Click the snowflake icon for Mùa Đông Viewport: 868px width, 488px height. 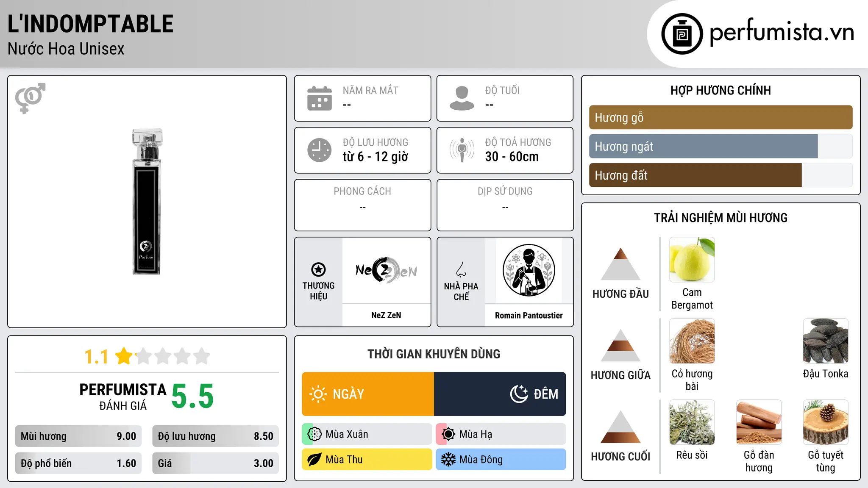448,460
